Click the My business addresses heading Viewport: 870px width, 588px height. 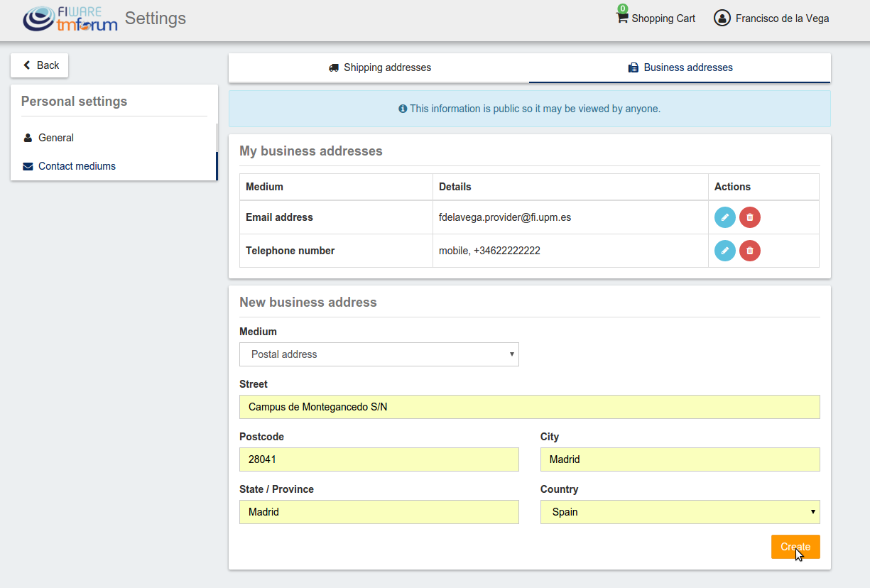pyautogui.click(x=311, y=151)
